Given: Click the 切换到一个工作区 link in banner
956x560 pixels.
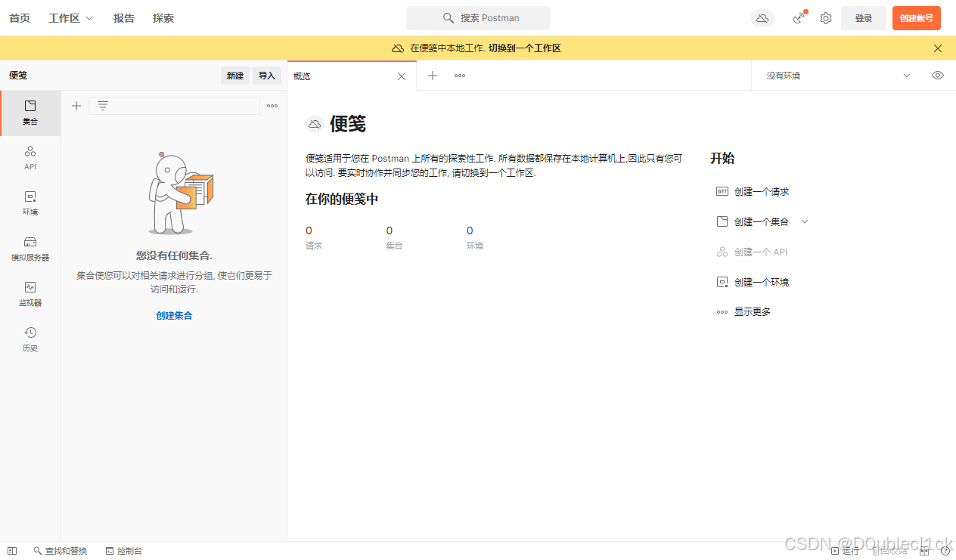Looking at the screenshot, I should click(x=525, y=48).
